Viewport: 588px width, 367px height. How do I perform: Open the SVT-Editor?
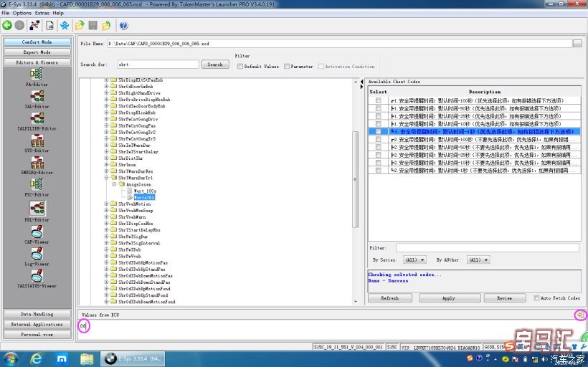pyautogui.click(x=37, y=144)
